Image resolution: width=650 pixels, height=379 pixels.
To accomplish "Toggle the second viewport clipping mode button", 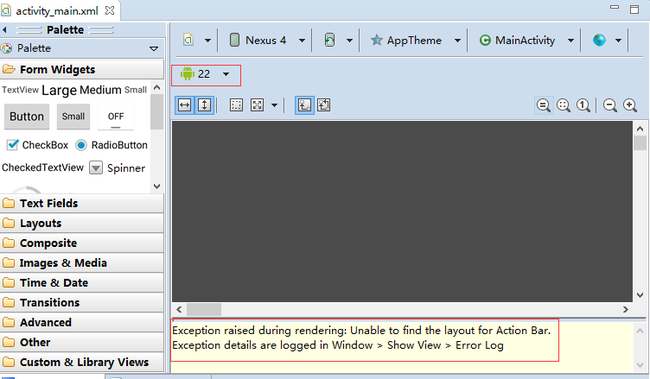I will click(324, 105).
